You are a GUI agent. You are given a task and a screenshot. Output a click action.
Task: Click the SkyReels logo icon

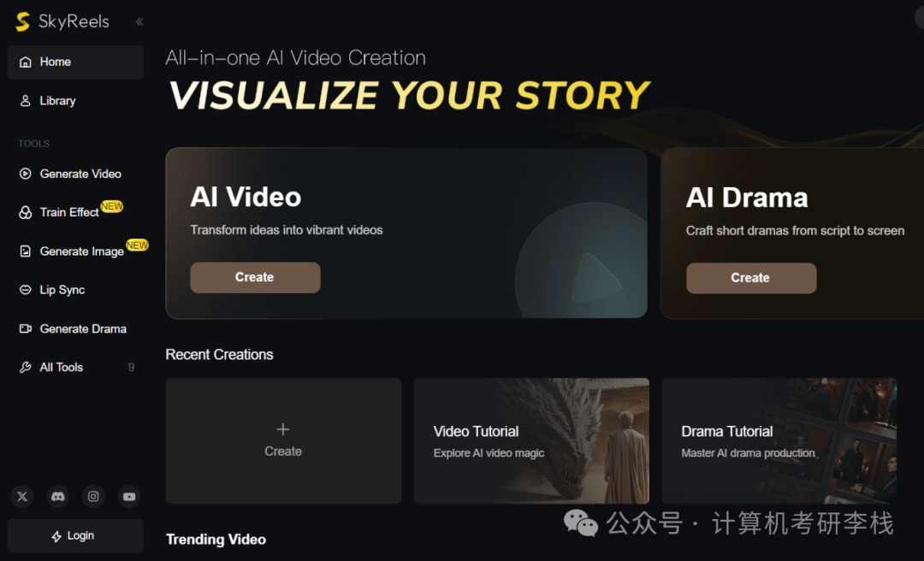(22, 22)
